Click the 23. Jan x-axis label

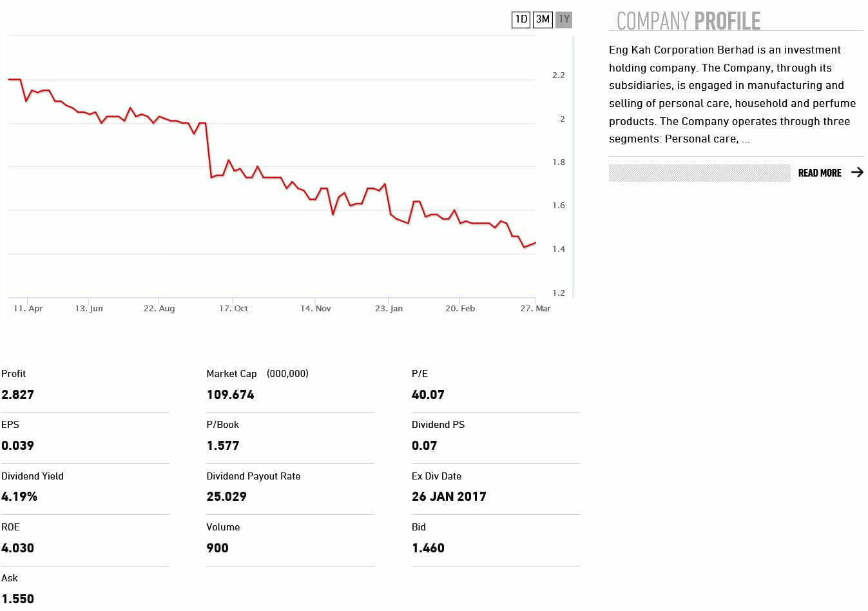point(389,309)
